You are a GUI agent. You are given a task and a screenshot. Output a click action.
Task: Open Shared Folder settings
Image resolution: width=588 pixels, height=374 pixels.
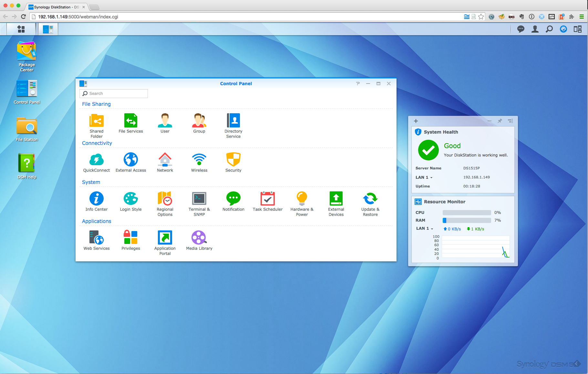click(97, 126)
